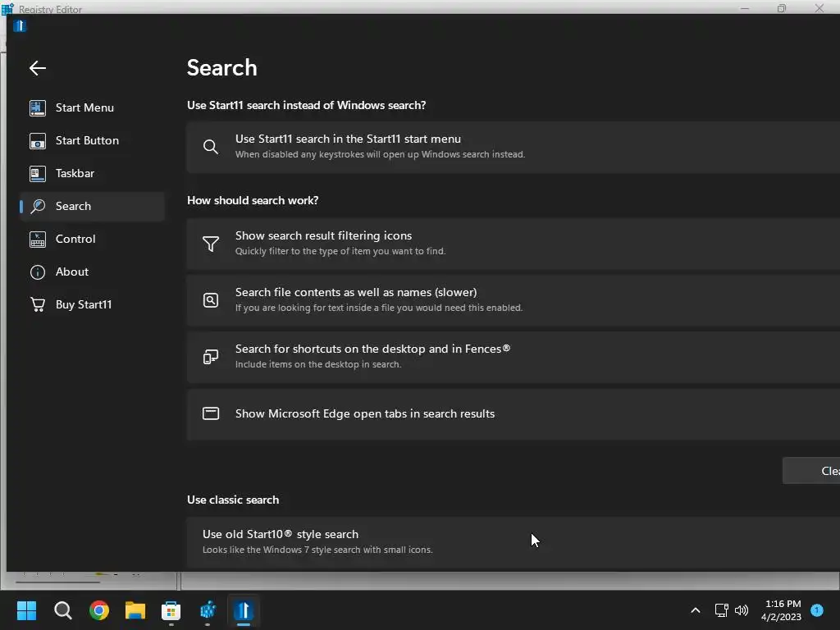840x630 pixels.
Task: Open the notification badge icon
Action: point(817,610)
